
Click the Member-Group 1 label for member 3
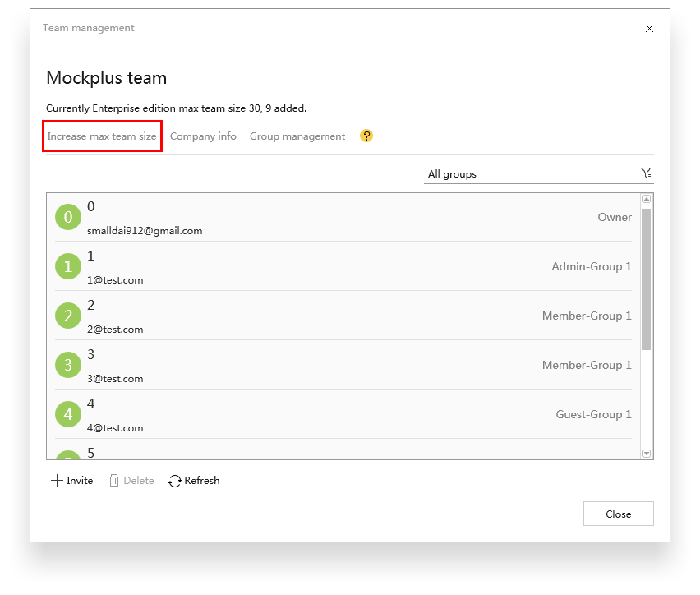point(587,365)
